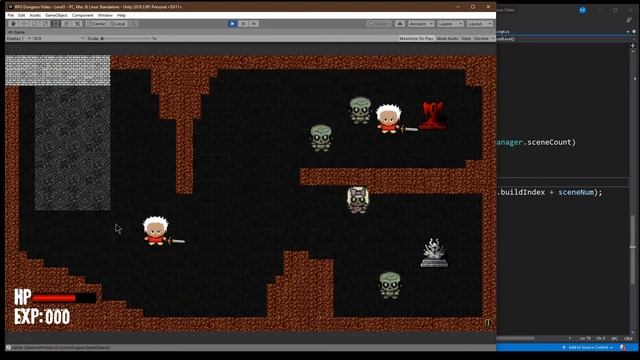Image resolution: width=640 pixels, height=360 pixels.
Task: Open the 16:9 aspect ratio dropdown
Action: (x=58, y=38)
